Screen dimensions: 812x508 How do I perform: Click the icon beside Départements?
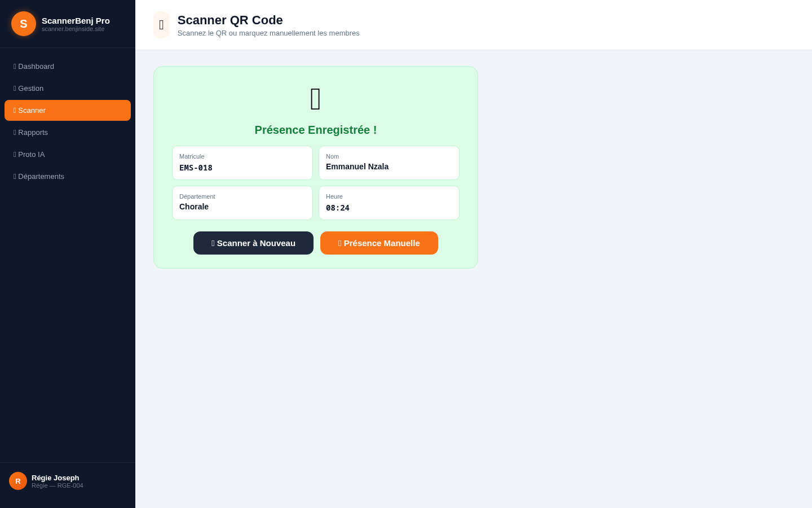pyautogui.click(x=15, y=177)
